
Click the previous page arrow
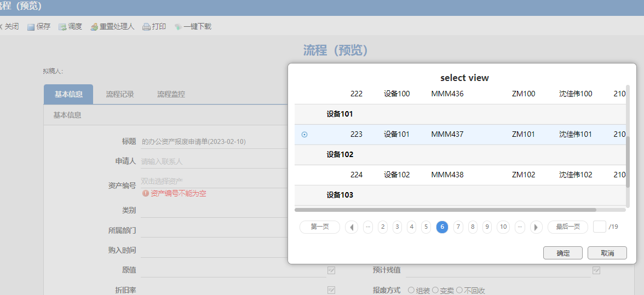tap(352, 227)
